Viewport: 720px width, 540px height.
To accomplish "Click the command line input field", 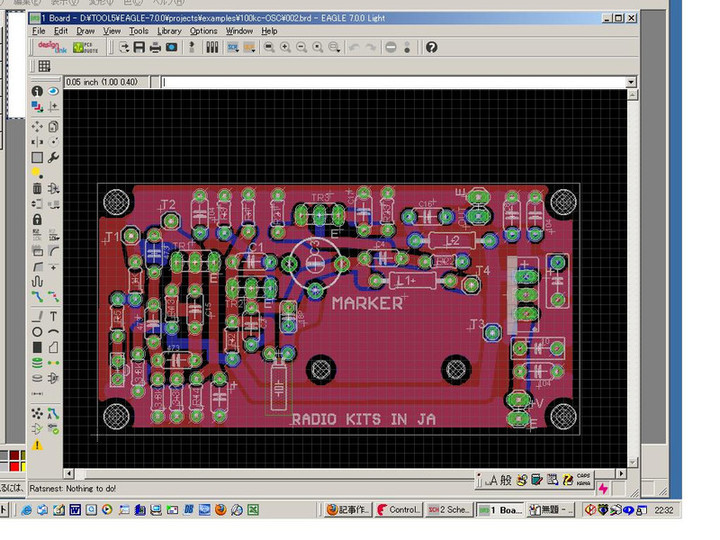I will click(390, 82).
